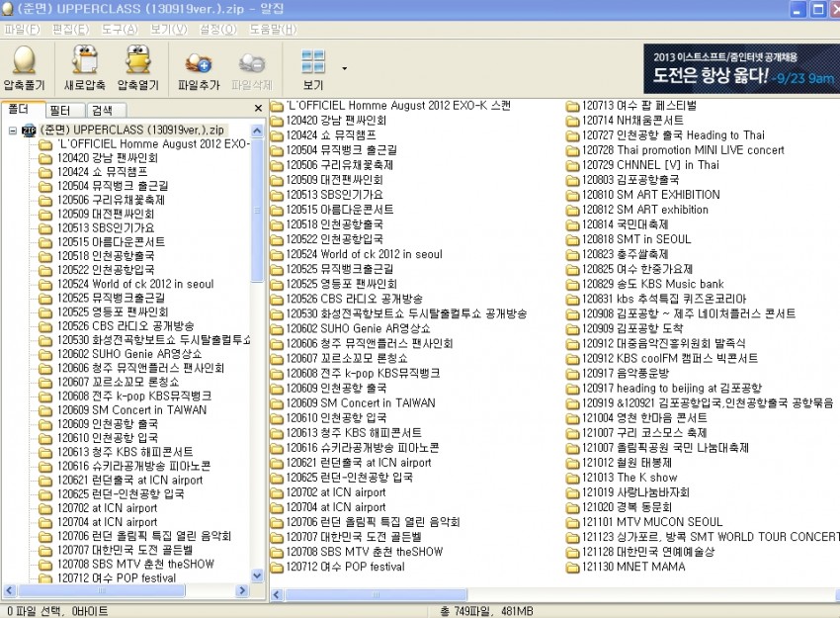Open the dropdown arrow beside 보기 icon
The image size is (840, 618).
pos(345,68)
